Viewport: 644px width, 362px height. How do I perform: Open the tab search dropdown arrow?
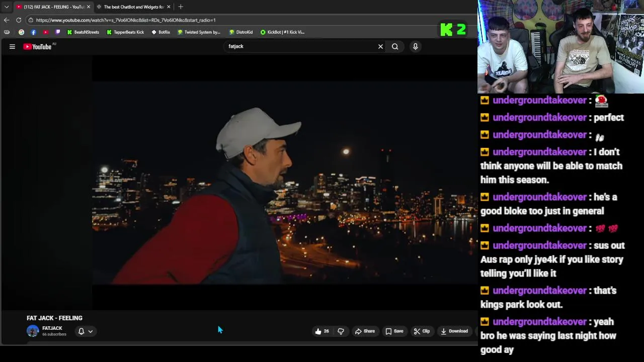tap(7, 7)
